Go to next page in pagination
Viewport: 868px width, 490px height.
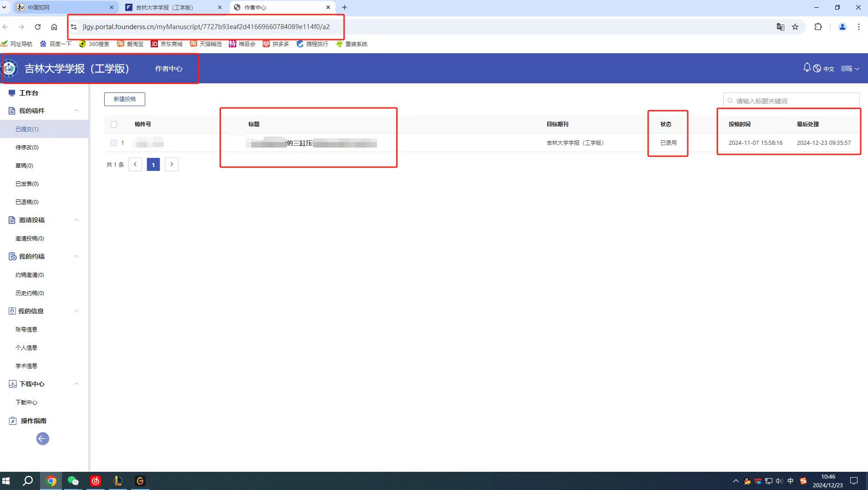(x=172, y=164)
